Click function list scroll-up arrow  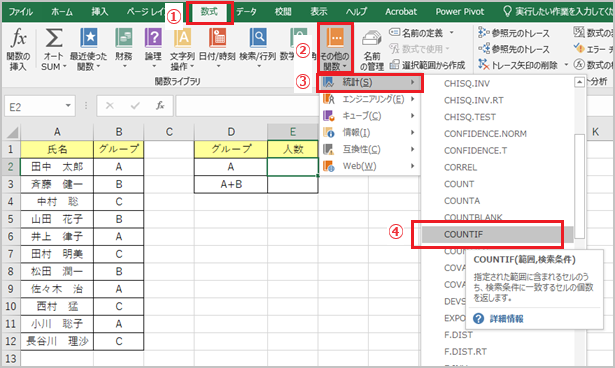(x=579, y=82)
